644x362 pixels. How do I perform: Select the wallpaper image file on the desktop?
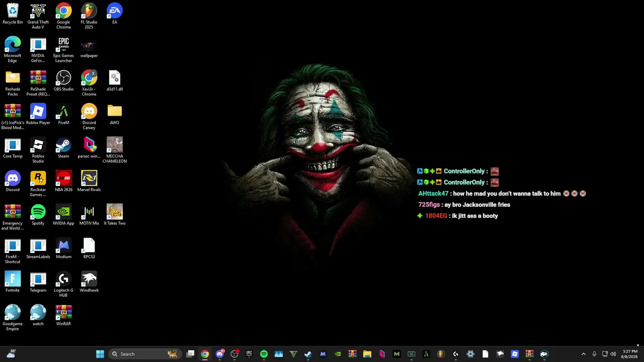coord(89,48)
